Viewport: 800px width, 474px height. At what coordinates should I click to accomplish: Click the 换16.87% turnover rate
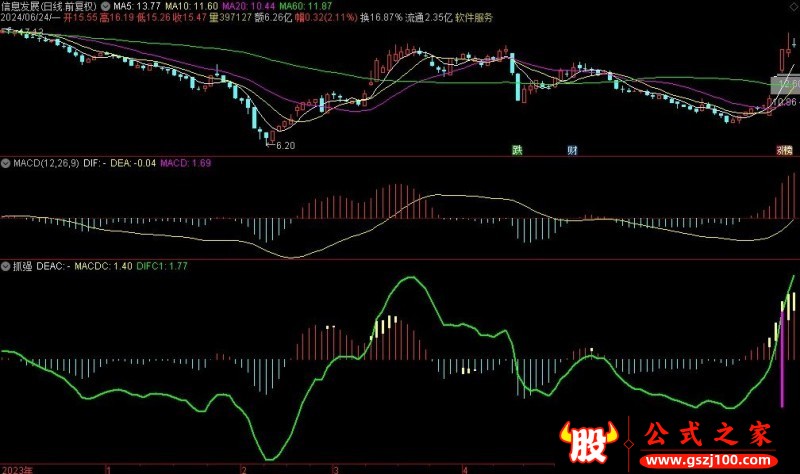pos(381,18)
